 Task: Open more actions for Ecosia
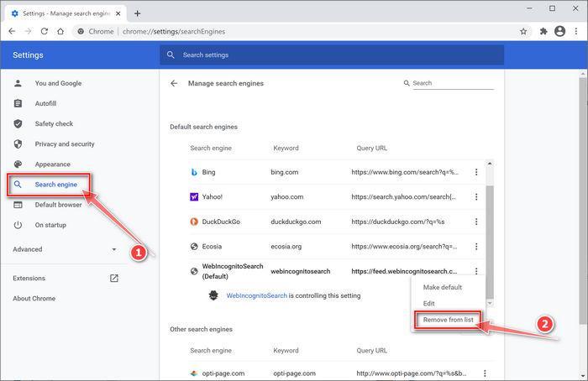pos(476,246)
